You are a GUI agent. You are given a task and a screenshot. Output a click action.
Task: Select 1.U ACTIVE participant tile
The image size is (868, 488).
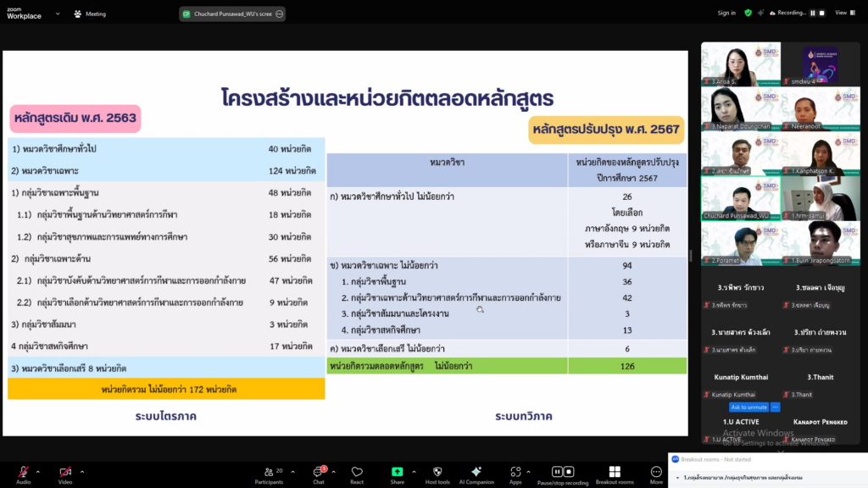[x=741, y=423]
